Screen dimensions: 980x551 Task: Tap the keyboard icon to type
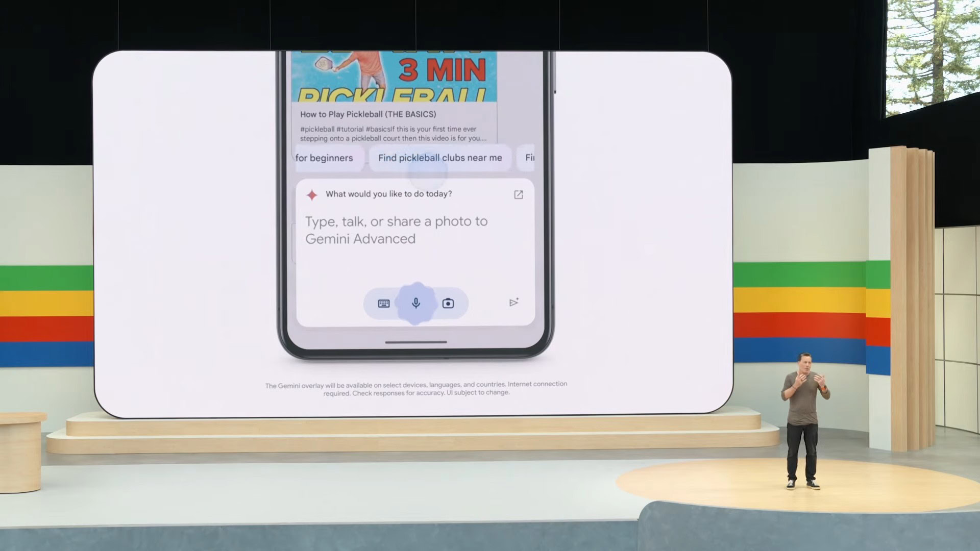[384, 304]
